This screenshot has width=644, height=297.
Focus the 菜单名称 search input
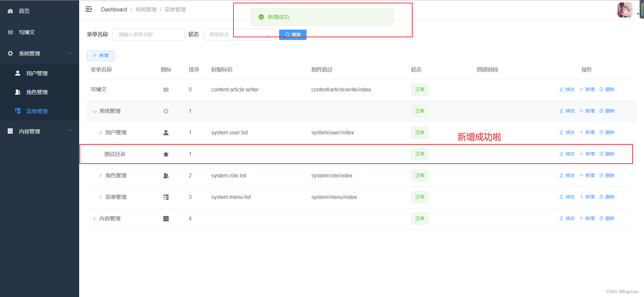tap(148, 35)
